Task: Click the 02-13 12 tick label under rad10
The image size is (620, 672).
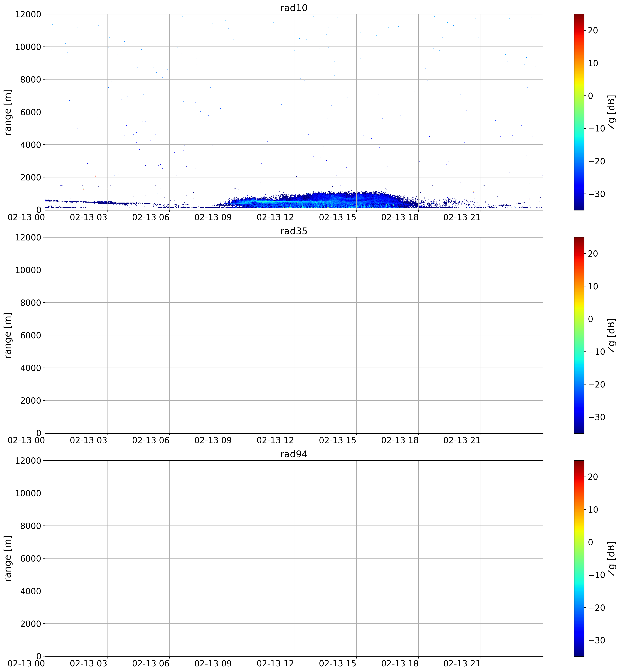Action: [275, 217]
